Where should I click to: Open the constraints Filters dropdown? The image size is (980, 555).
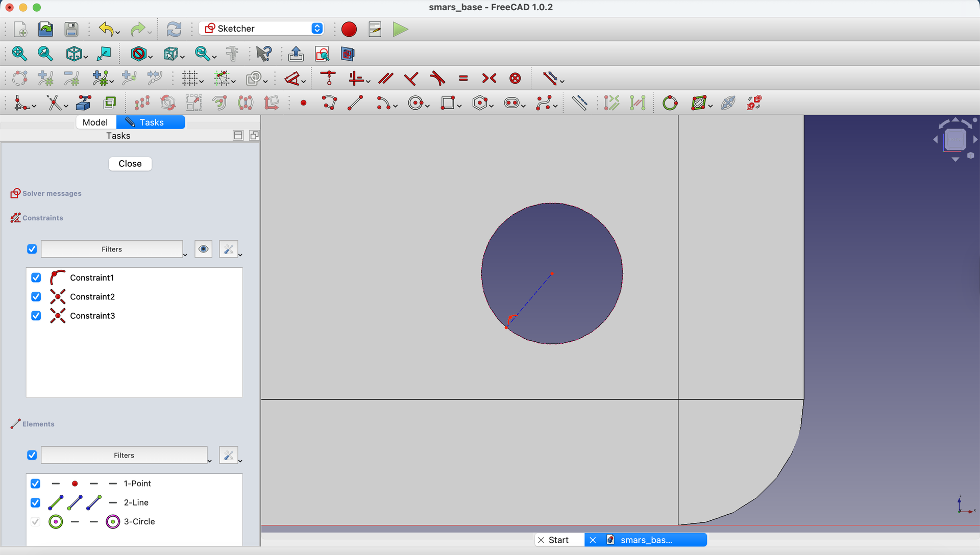[112, 249]
